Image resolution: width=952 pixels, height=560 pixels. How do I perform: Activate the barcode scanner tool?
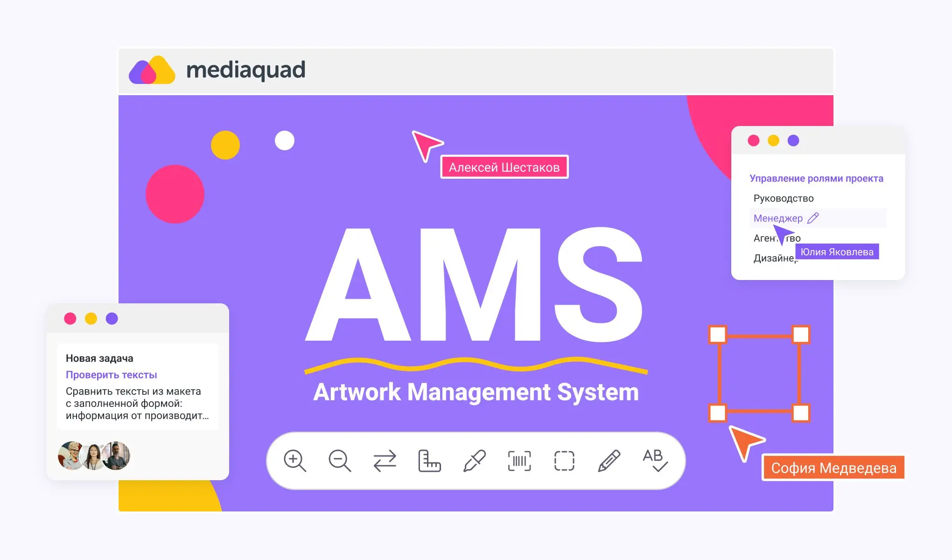point(519,461)
